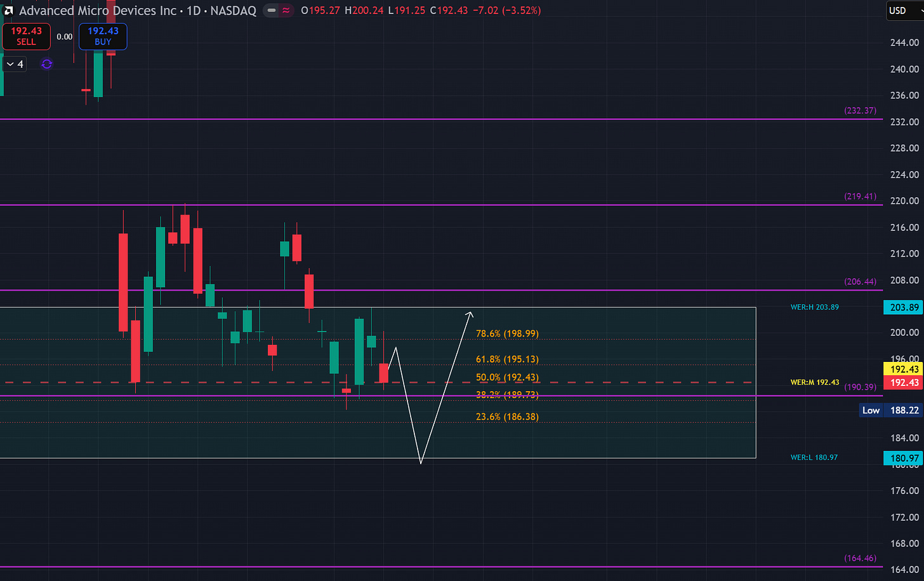Viewport: 924px width, 581px height.
Task: Click the 172.00 price axis label
Action: (904, 517)
